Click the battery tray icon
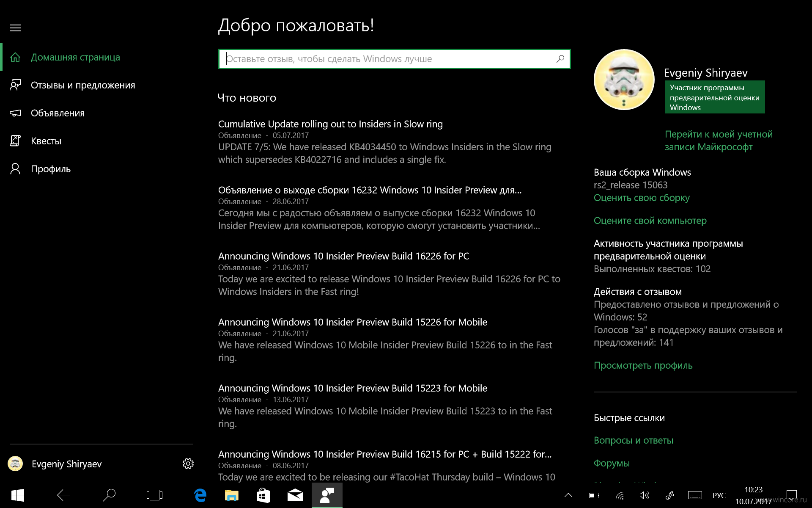The width and height of the screenshot is (812, 508). (x=594, y=495)
